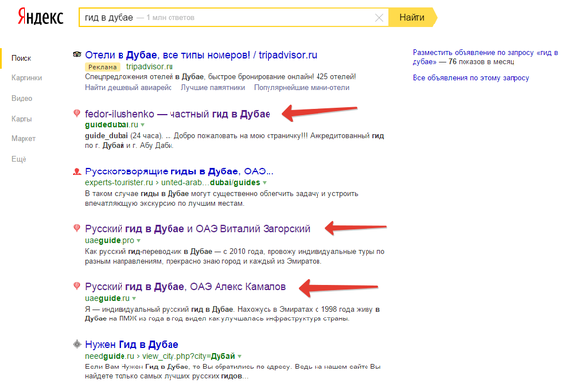Open Нужен Гид в Дубае link
The height and width of the screenshot is (391, 588).
pos(132,345)
